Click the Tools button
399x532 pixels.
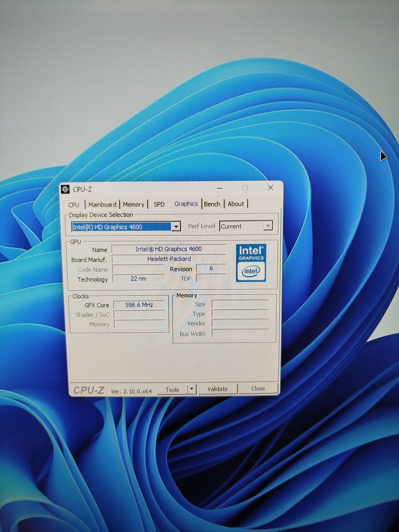[x=172, y=389]
